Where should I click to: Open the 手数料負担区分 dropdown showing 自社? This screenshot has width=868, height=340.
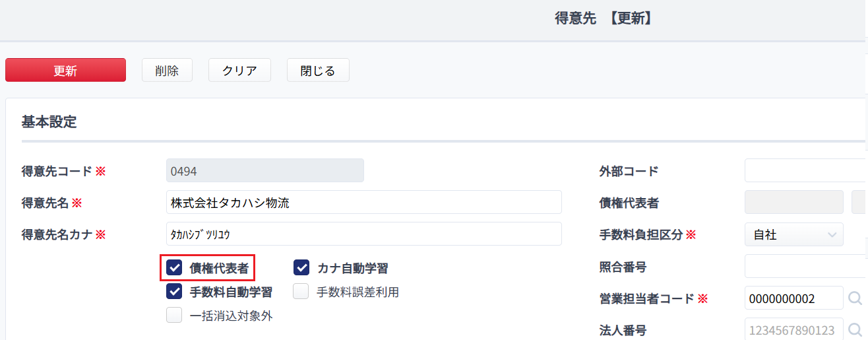(x=794, y=234)
